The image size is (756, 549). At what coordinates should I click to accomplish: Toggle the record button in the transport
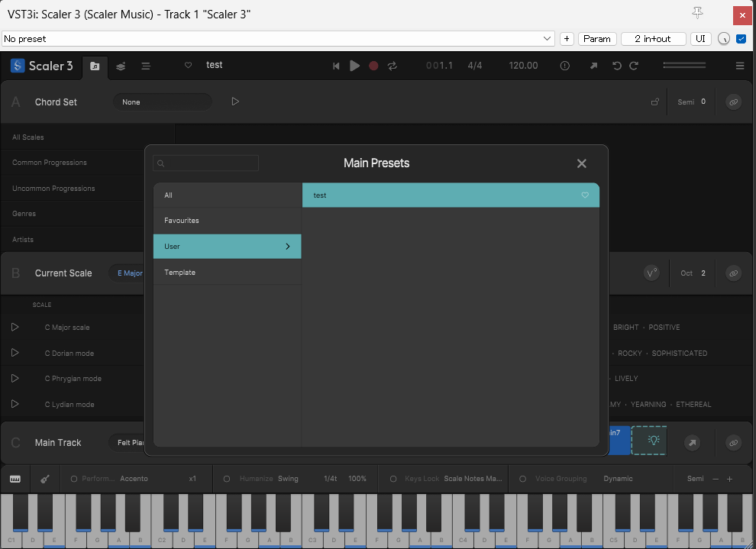click(373, 66)
